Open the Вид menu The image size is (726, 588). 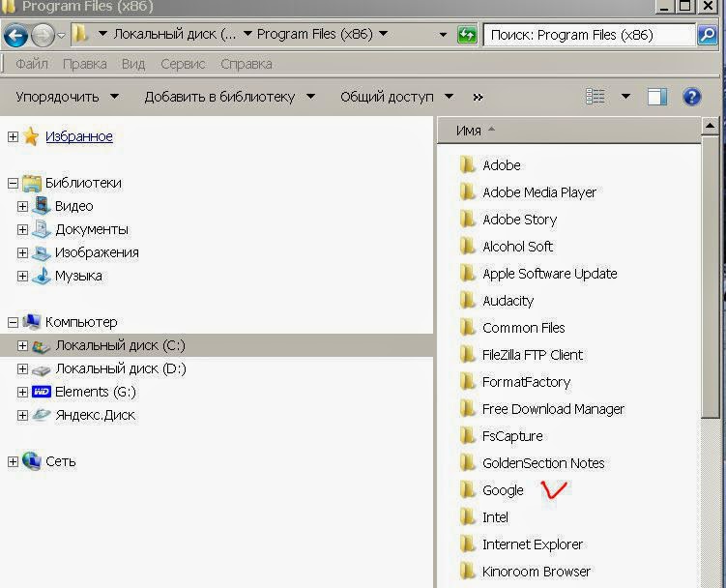click(x=133, y=64)
